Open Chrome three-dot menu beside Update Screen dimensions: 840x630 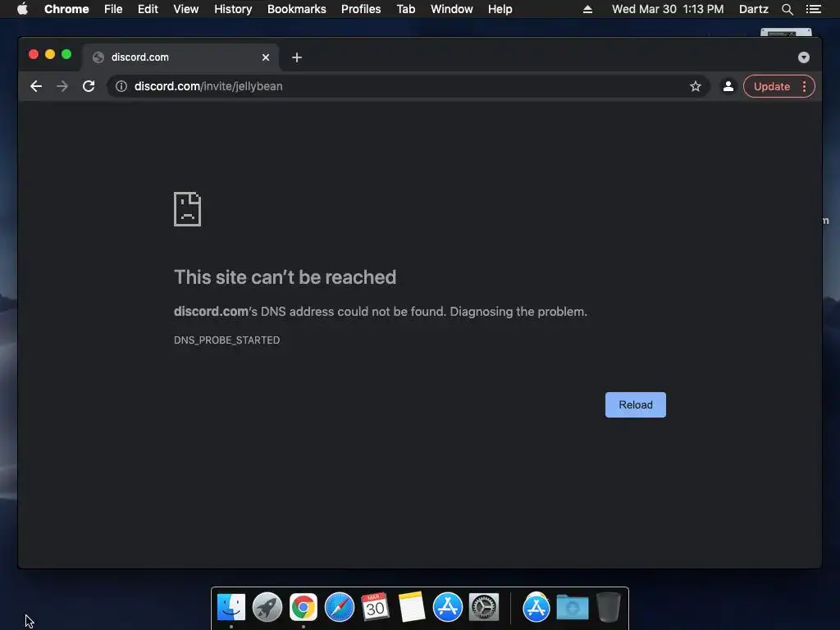click(804, 86)
